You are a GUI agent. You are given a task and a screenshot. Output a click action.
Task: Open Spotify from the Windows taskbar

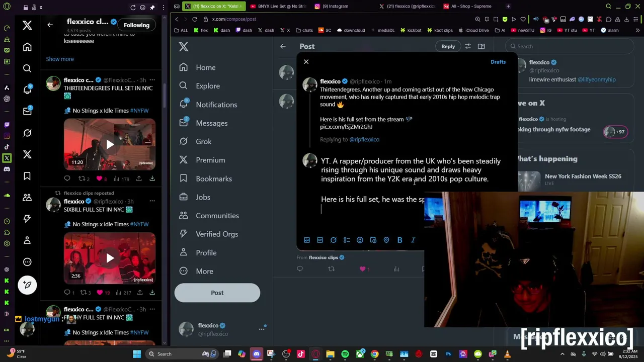pyautogui.click(x=345, y=354)
